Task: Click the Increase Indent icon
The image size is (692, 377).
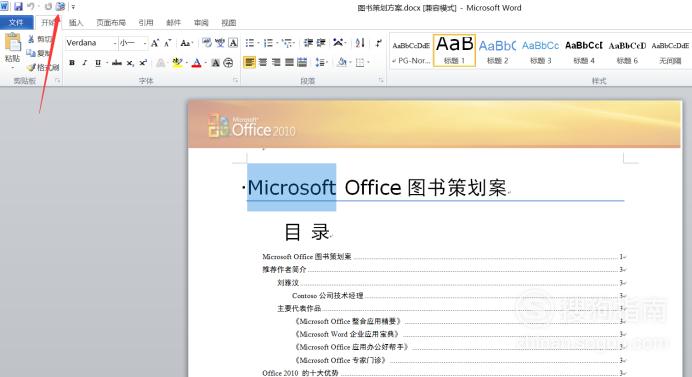Action: click(321, 42)
